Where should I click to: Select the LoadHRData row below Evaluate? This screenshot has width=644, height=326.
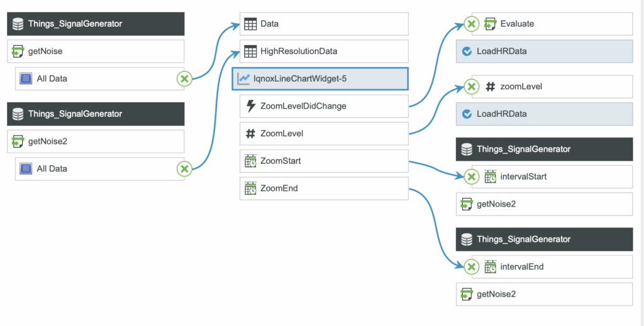tap(544, 52)
